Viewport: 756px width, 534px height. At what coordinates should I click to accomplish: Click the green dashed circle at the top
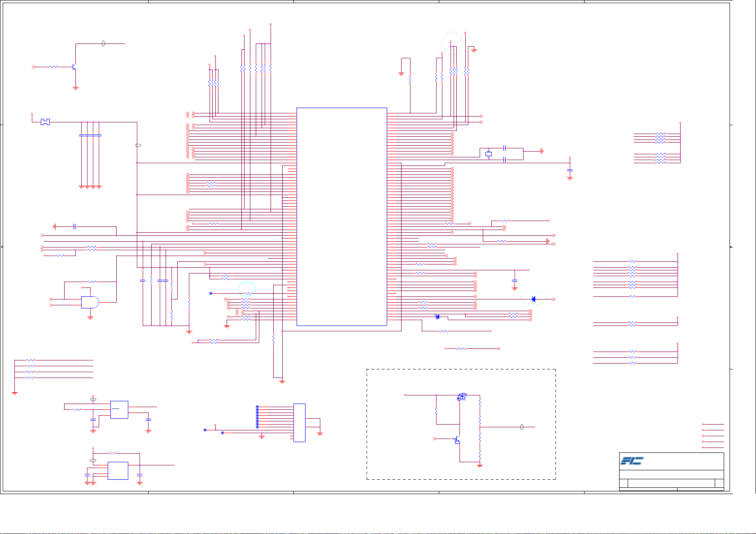pos(452,43)
